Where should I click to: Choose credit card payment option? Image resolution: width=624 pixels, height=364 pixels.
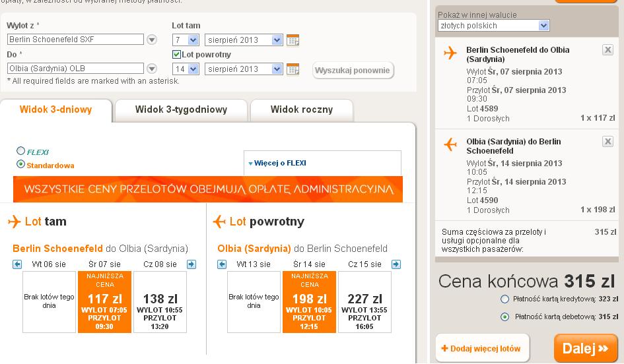(504, 299)
